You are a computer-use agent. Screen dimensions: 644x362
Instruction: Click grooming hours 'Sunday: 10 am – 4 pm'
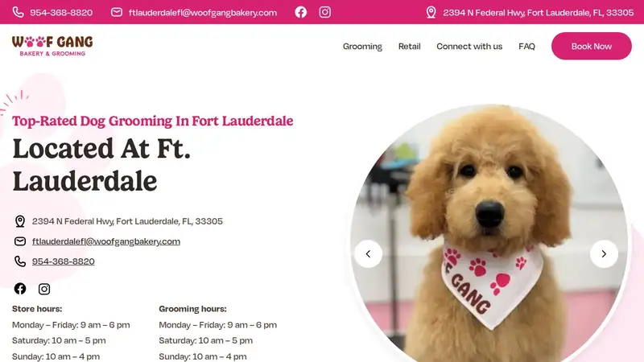(x=203, y=356)
